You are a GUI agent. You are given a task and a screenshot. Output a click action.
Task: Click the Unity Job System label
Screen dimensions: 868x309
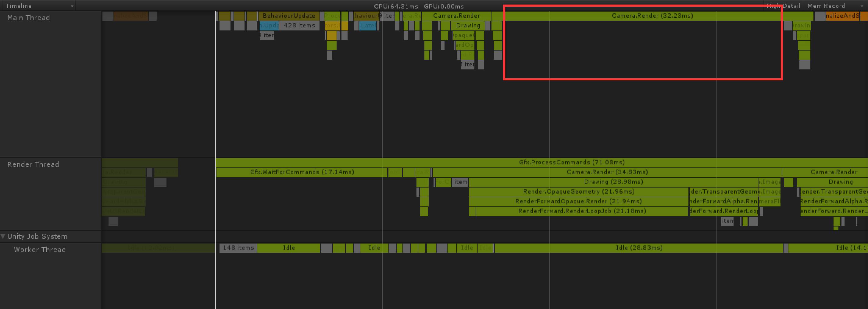38,236
